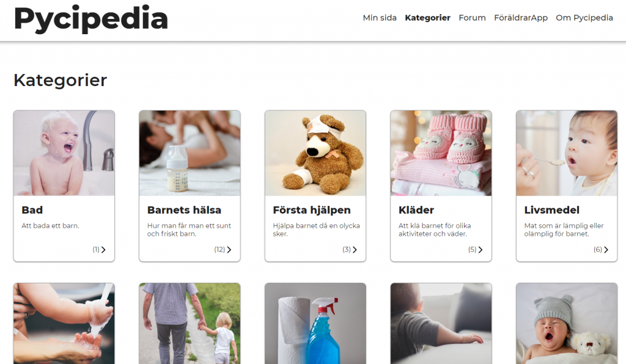Click the baby bottle photo
The height and width of the screenshot is (364, 626).
click(x=190, y=153)
